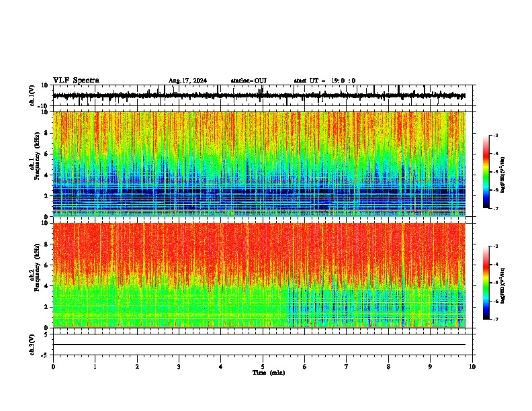Click time axis tick label "9"
The width and height of the screenshot is (532, 411).
coord(430,367)
